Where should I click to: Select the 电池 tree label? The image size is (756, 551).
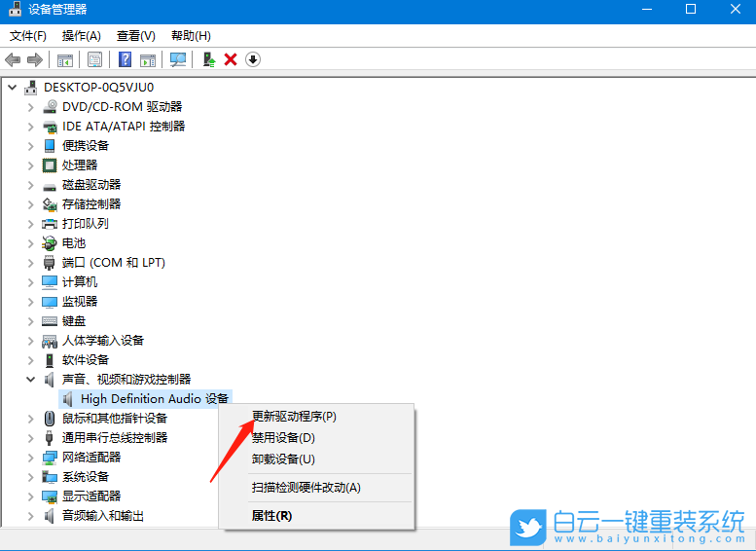click(x=74, y=243)
